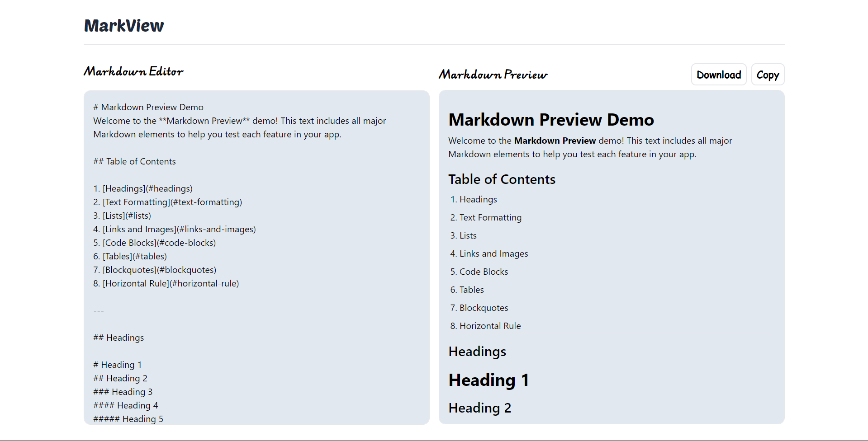The height and width of the screenshot is (441, 868).
Task: Click the 'Markdown Preview' section heading
Action: tap(493, 74)
